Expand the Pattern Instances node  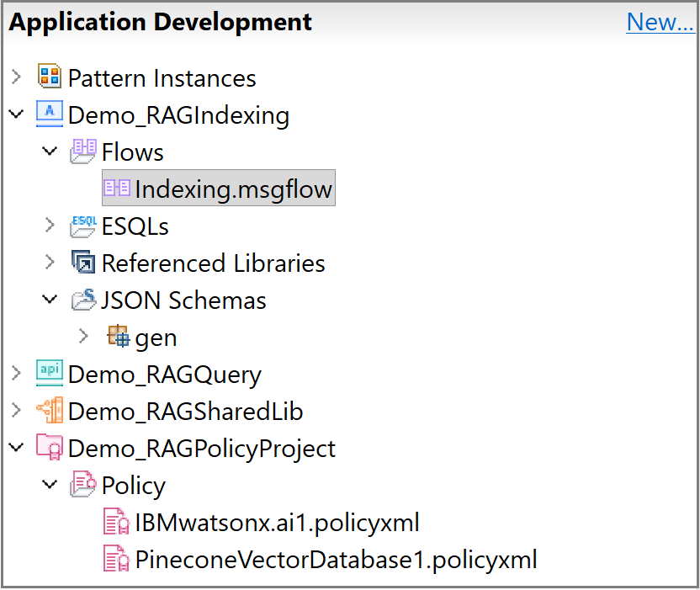pos(16,77)
